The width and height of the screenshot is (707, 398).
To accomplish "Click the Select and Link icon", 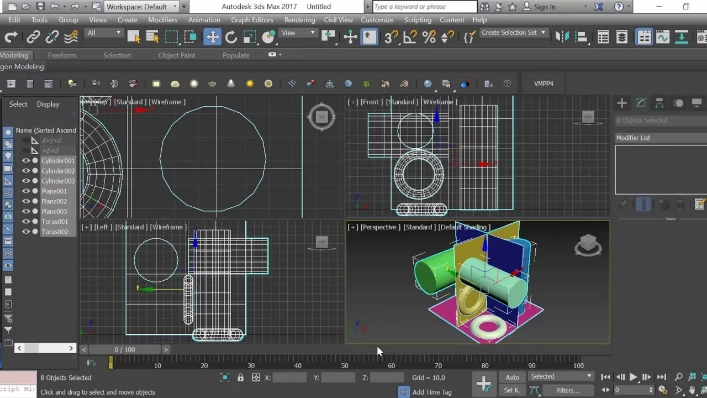I will point(33,37).
